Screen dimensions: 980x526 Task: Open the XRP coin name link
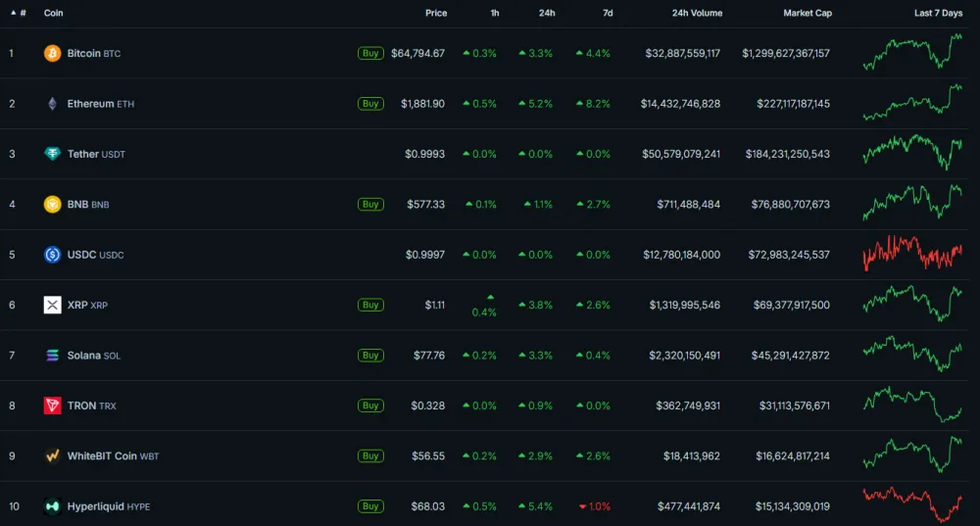[87, 305]
